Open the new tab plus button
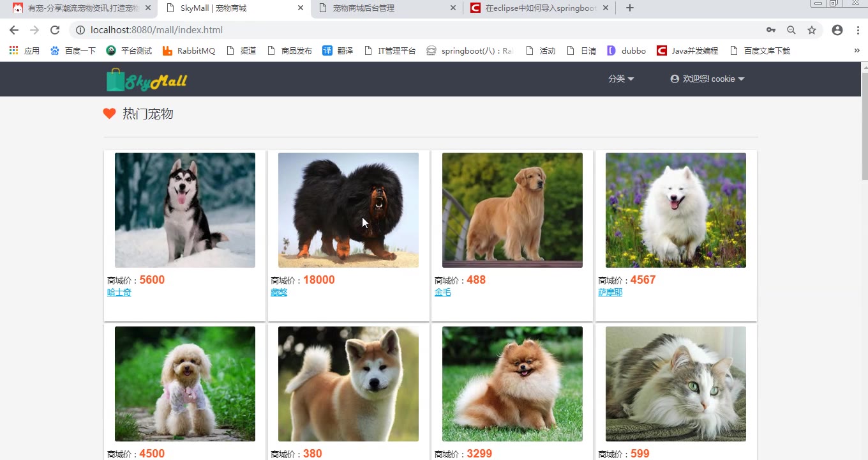The image size is (868, 460). pyautogui.click(x=630, y=8)
